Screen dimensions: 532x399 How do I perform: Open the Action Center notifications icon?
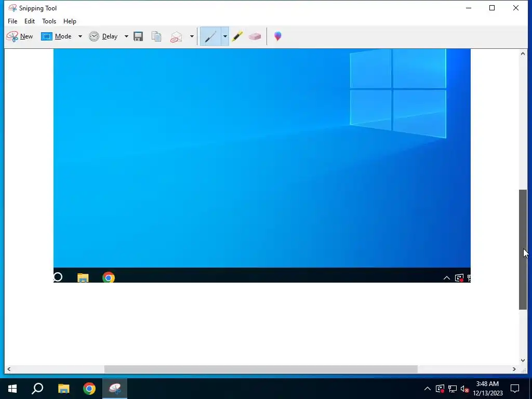click(x=515, y=389)
